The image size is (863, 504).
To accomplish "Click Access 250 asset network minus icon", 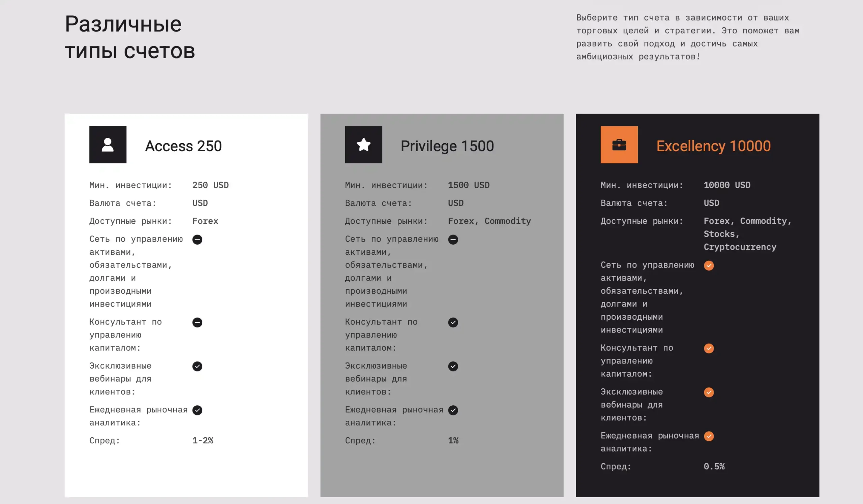I will [x=197, y=240].
